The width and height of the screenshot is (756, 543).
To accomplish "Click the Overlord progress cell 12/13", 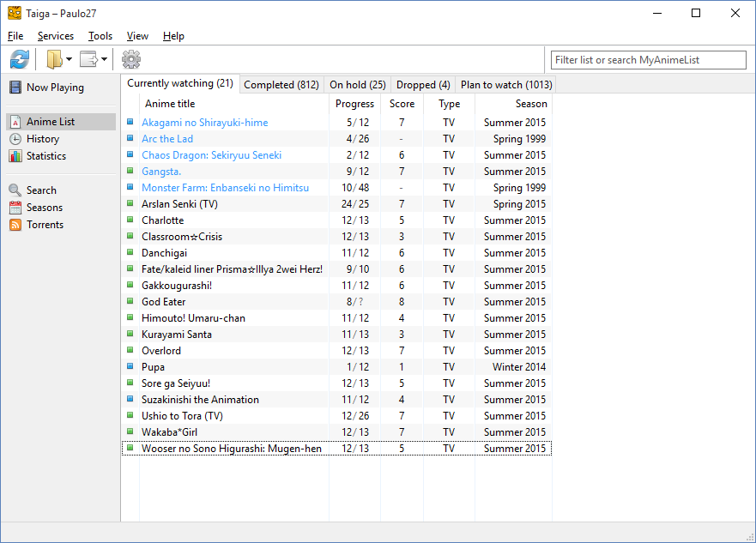I will (354, 351).
